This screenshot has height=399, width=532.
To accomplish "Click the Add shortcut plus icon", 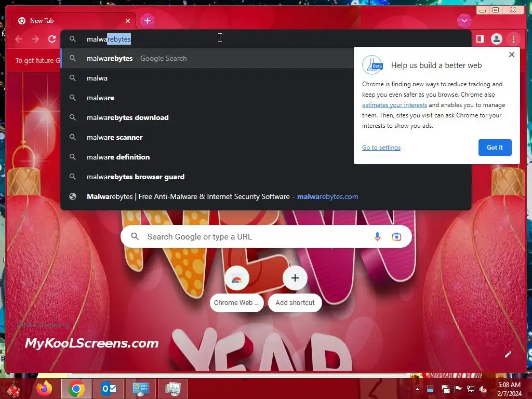I will (295, 278).
